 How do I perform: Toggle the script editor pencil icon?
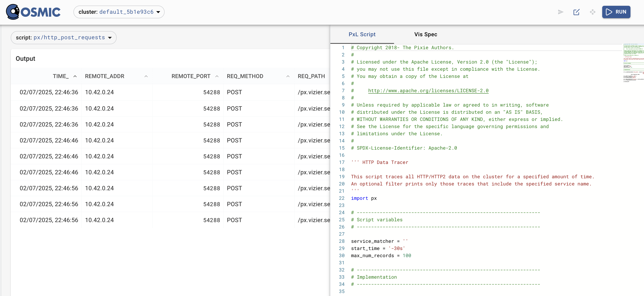pyautogui.click(x=576, y=12)
